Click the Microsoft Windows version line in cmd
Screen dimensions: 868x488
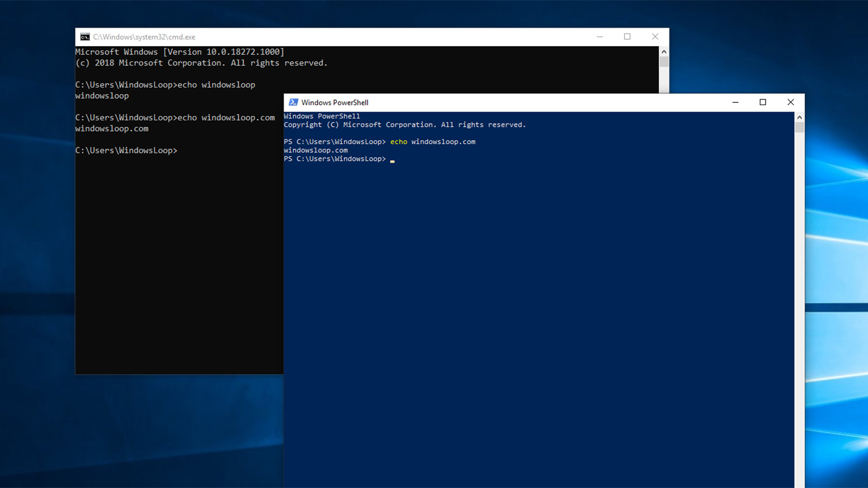click(179, 51)
